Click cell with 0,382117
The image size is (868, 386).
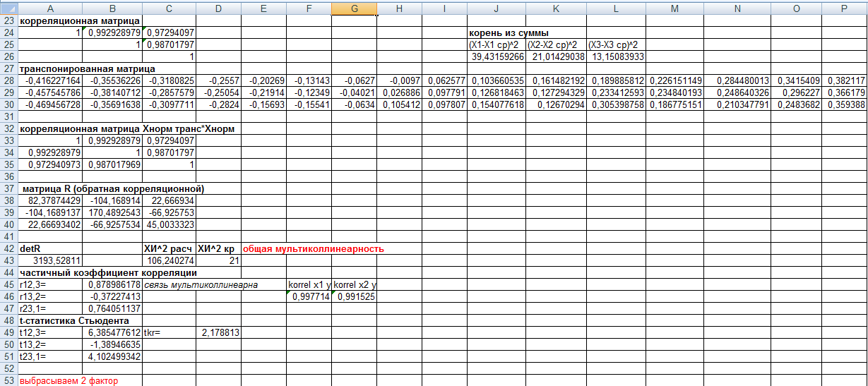(x=845, y=81)
